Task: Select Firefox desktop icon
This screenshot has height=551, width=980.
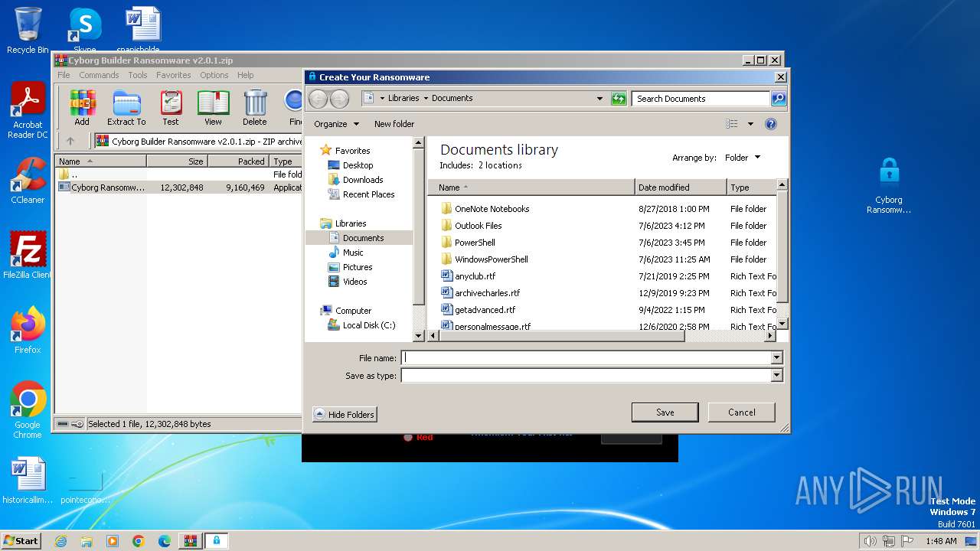Action: coord(28,331)
